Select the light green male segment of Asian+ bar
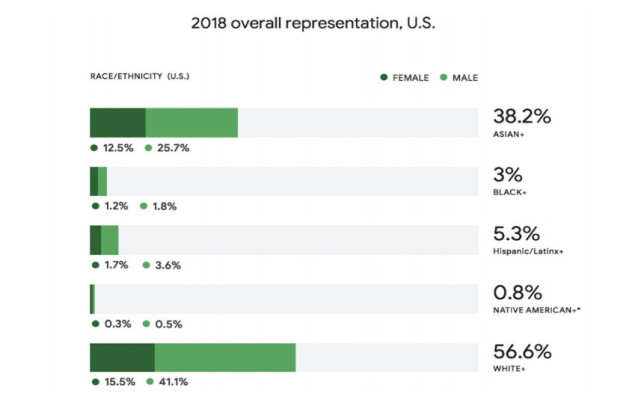Viewport: 641px width, 415px height. click(x=192, y=122)
